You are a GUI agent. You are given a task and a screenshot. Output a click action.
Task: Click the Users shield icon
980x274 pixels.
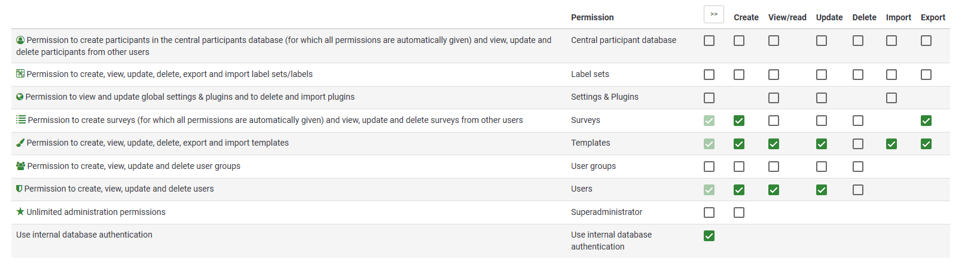click(19, 189)
